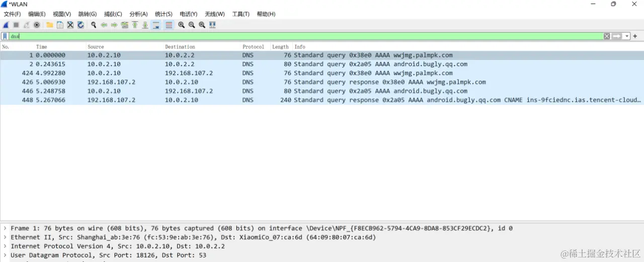Go to a specific packet number
The image size is (644, 262).
124,25
